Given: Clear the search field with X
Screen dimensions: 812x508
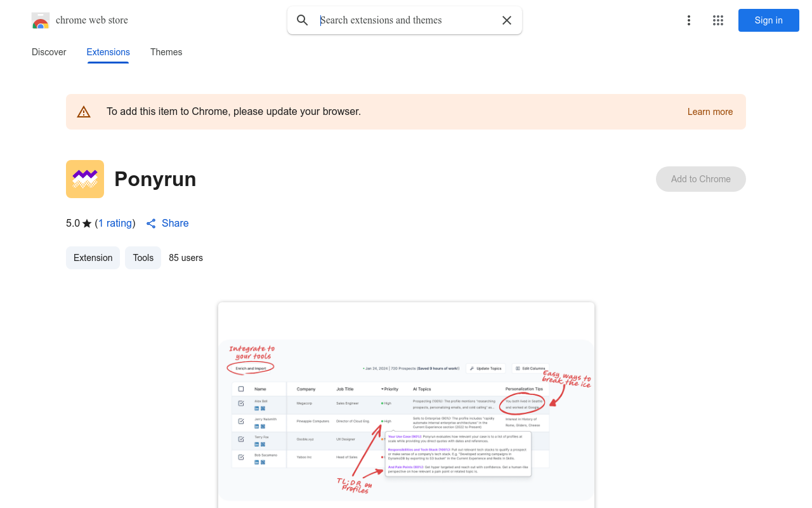Looking at the screenshot, I should point(507,20).
